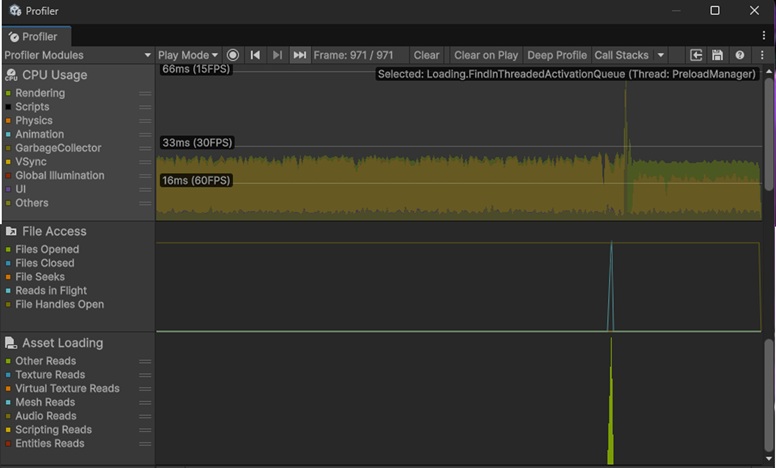Click the Audio Reads reorder handle

145,416
